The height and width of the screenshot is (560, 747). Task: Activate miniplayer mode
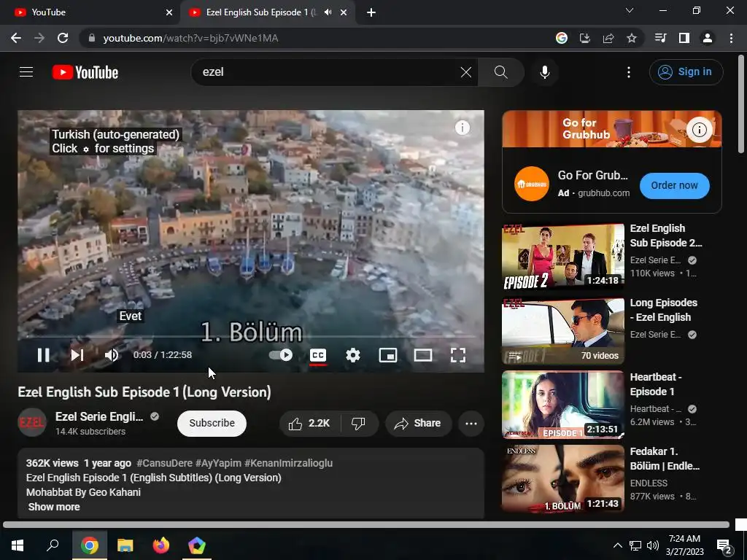pos(388,355)
